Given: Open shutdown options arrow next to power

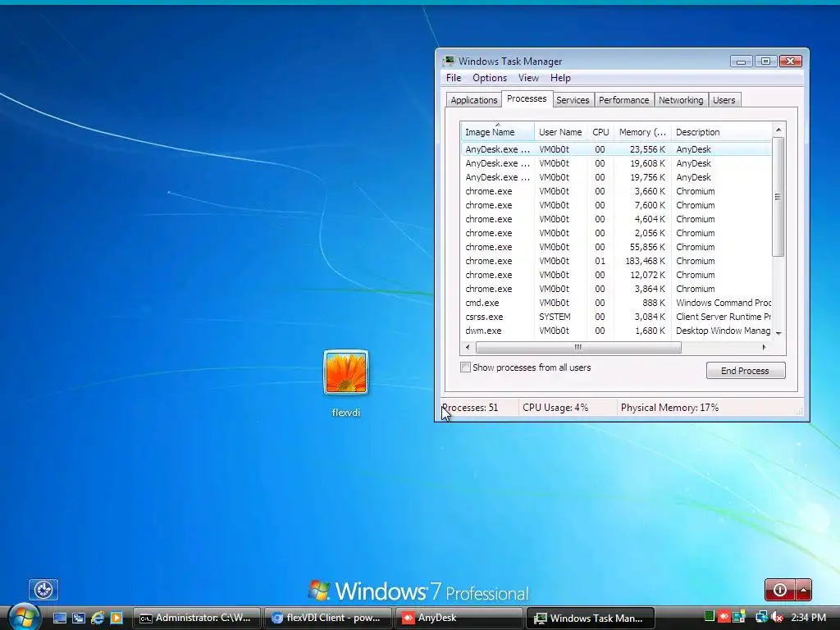Looking at the screenshot, I should click(804, 590).
